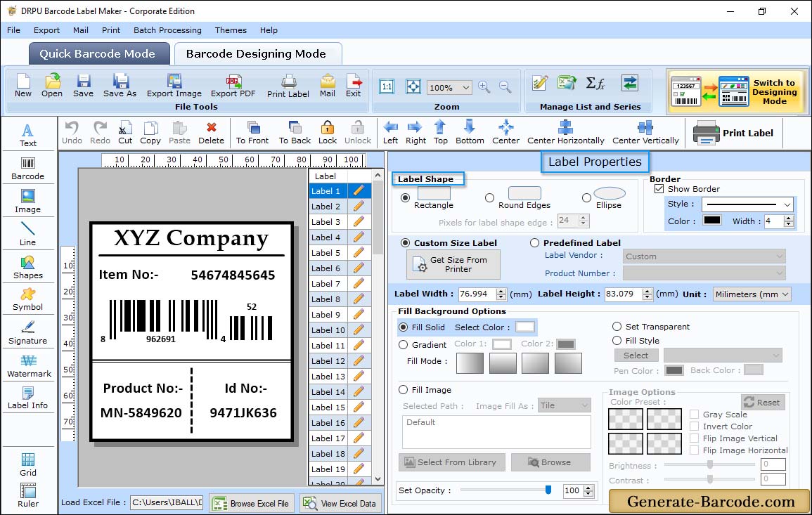Click the Undo icon
This screenshot has height=515, width=812.
[72, 133]
